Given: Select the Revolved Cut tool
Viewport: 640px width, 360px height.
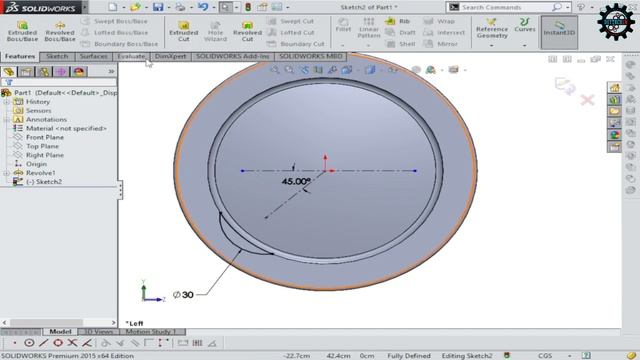Looking at the screenshot, I should pos(247,31).
